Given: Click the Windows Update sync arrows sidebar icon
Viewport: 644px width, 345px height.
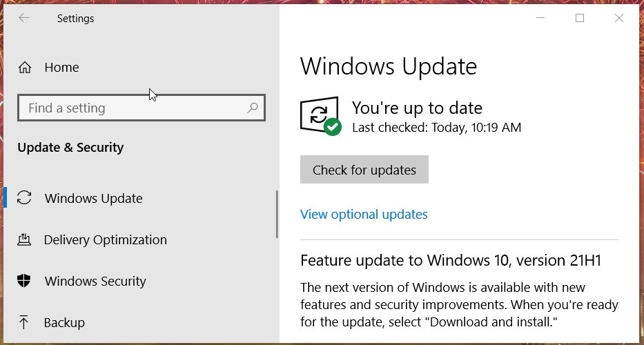Looking at the screenshot, I should click(x=24, y=197).
